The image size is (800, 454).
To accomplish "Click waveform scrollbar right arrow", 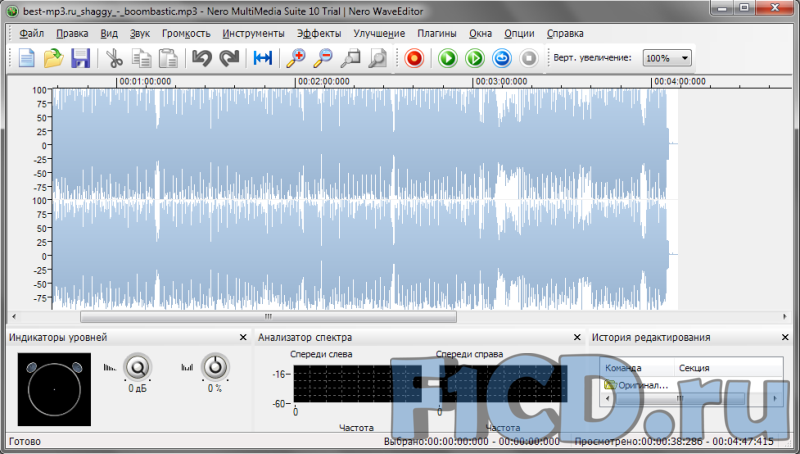I will coord(785,317).
